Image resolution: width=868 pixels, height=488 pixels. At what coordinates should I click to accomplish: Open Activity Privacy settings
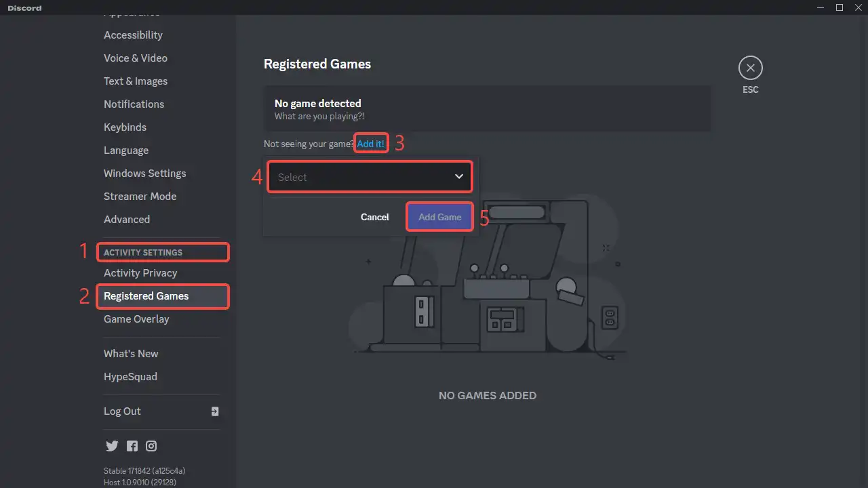point(140,273)
